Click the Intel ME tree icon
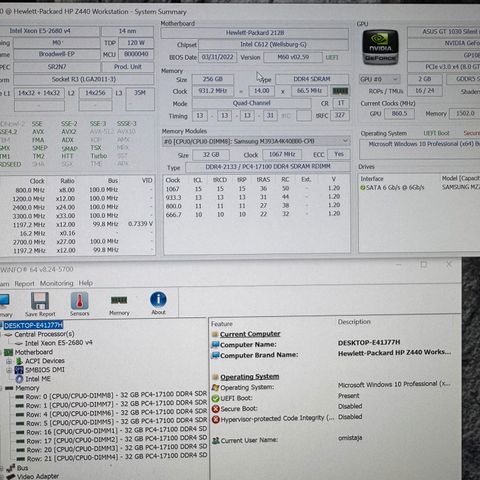Viewport: 480px width, 480px height. point(19,379)
